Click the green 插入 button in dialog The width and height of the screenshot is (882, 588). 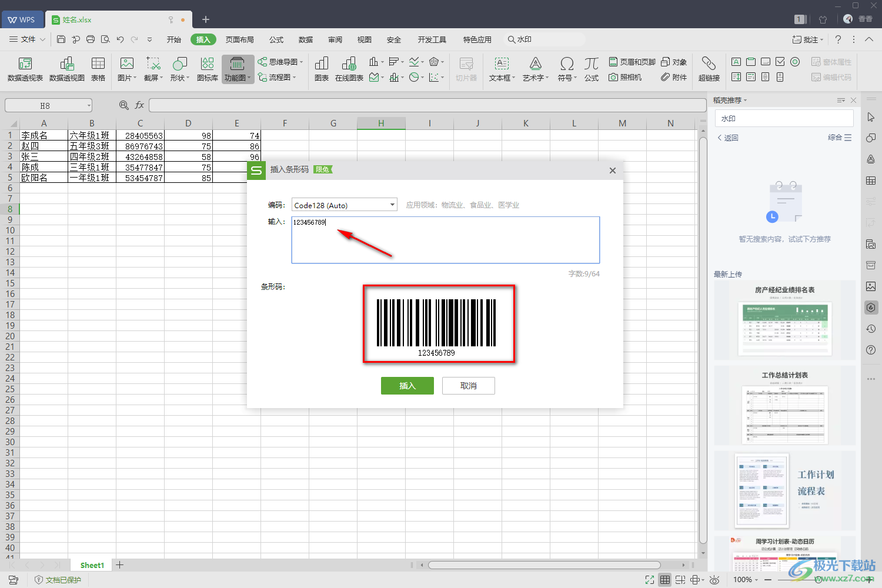(x=407, y=386)
